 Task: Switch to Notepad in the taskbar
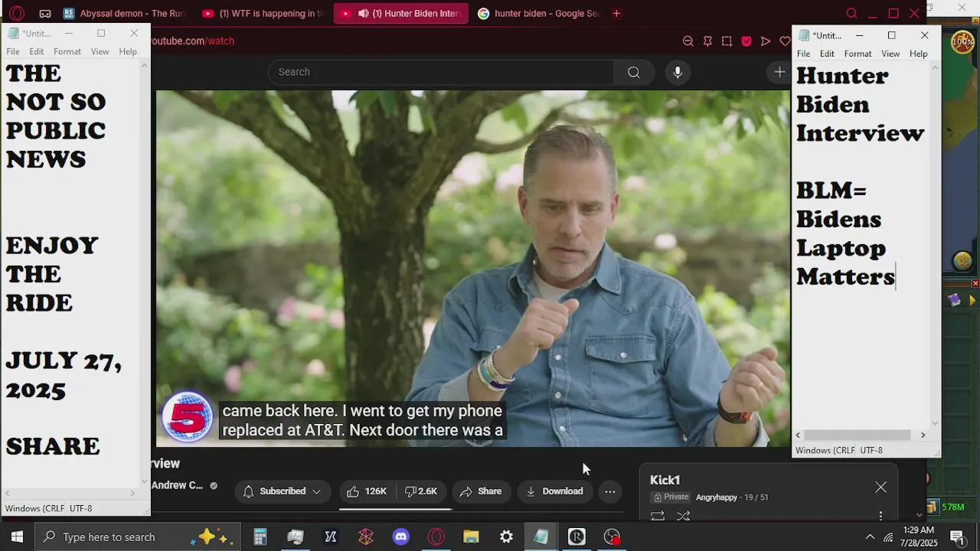(x=541, y=536)
